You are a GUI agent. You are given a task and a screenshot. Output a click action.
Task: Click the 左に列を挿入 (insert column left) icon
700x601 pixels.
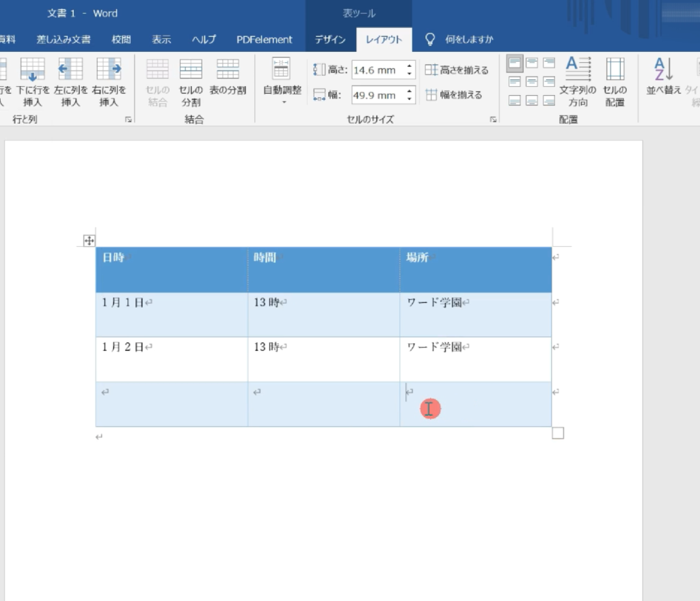coord(70,70)
